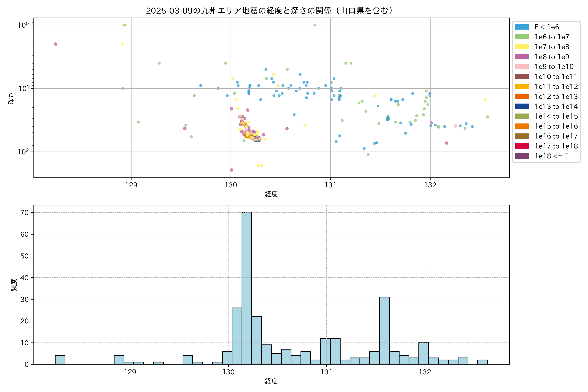Click the 70 tick label on the histogram

click(24, 212)
